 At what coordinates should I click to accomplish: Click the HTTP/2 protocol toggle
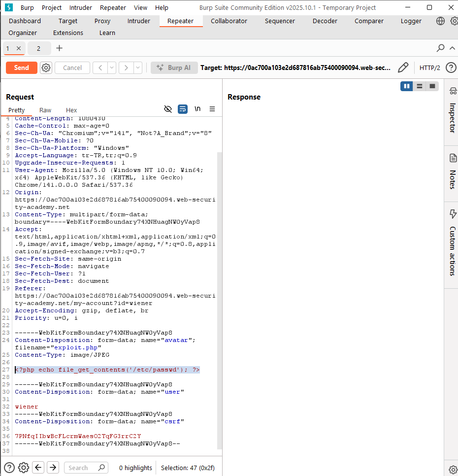pos(429,68)
